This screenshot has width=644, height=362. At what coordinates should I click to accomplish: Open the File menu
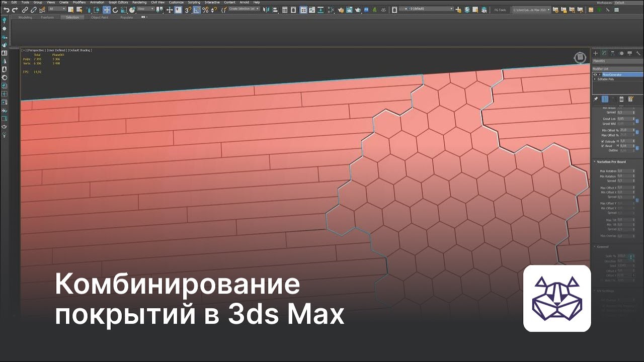pos(5,3)
